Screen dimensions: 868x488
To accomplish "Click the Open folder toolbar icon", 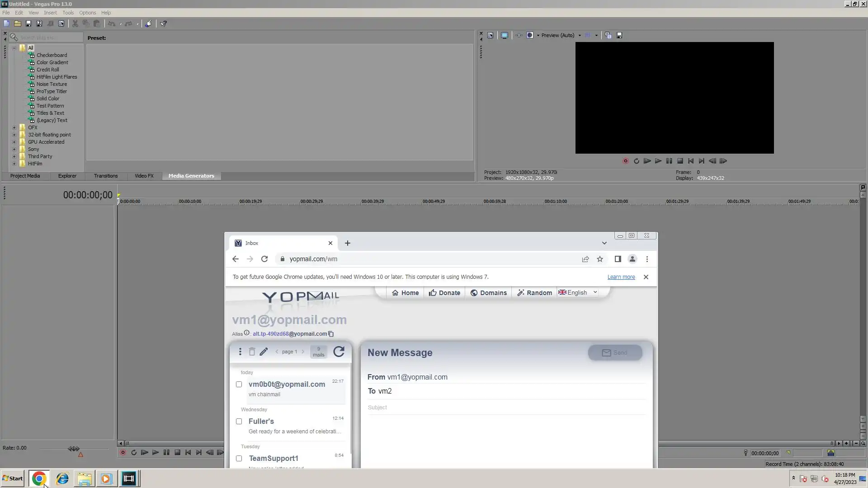I will 17,23.
